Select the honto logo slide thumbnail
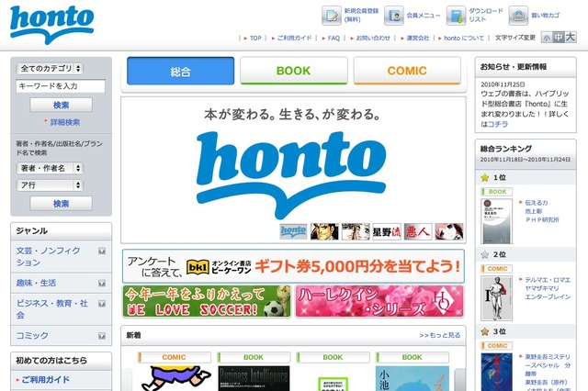 [x=293, y=231]
